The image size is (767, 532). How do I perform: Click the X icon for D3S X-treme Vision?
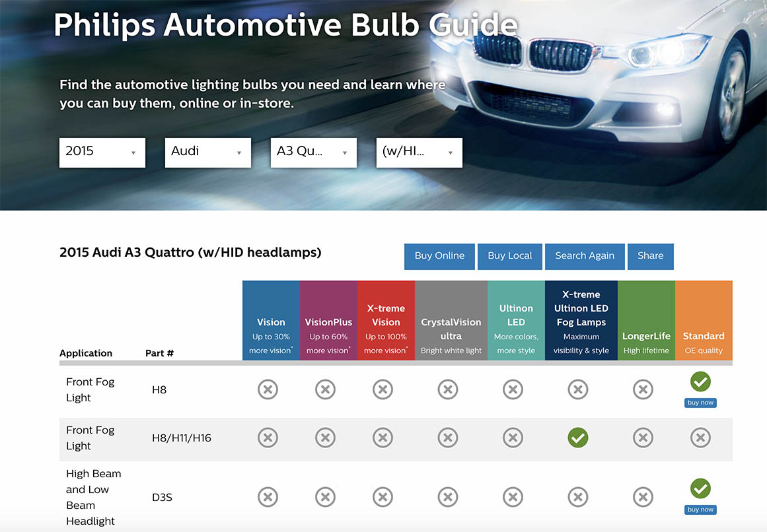coord(383,497)
